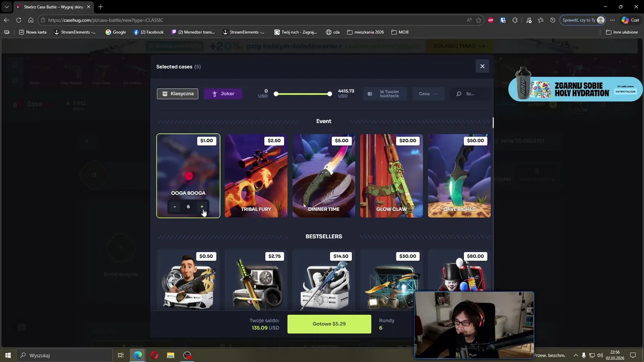Viewport: 644px width, 362px height.
Task: Open the favorites list icon
Action: click(540, 20)
